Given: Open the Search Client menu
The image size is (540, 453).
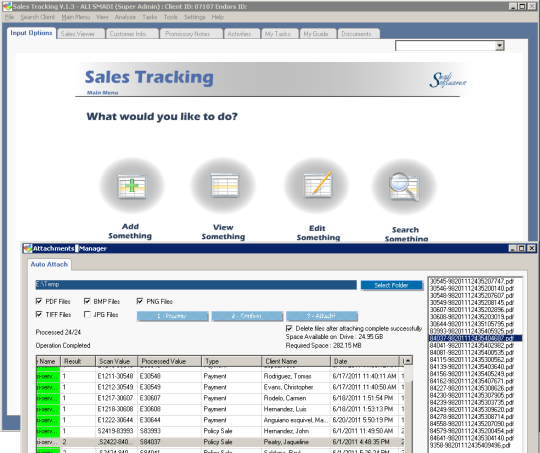Looking at the screenshot, I should [38, 17].
